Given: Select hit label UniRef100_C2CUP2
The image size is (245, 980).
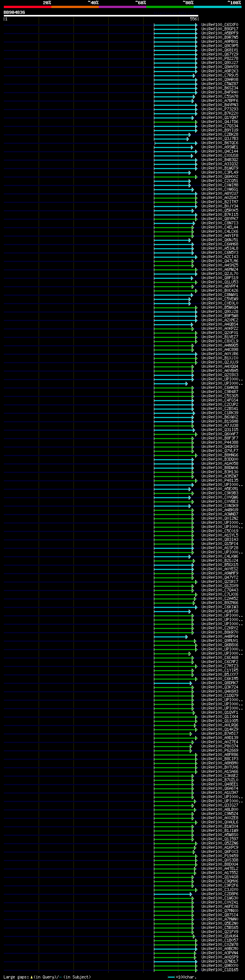Looking at the screenshot, I should [x=220, y=405].
